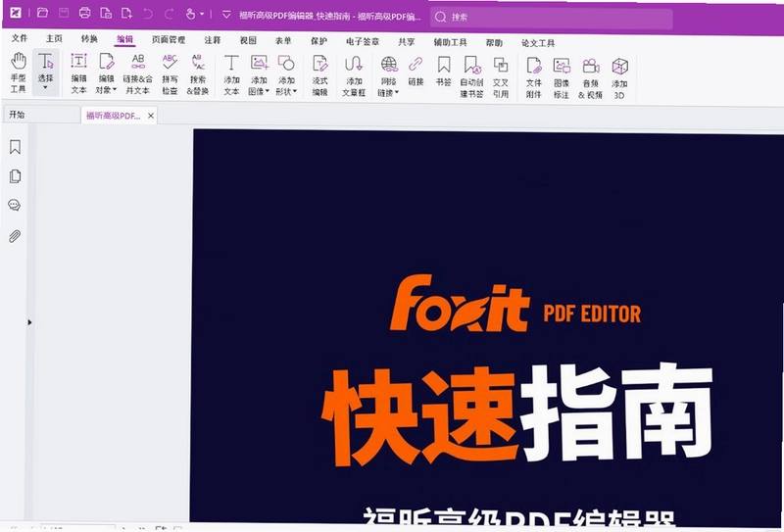
Task: Click the Web Links (网络链接) globe icon
Action: 389,65
